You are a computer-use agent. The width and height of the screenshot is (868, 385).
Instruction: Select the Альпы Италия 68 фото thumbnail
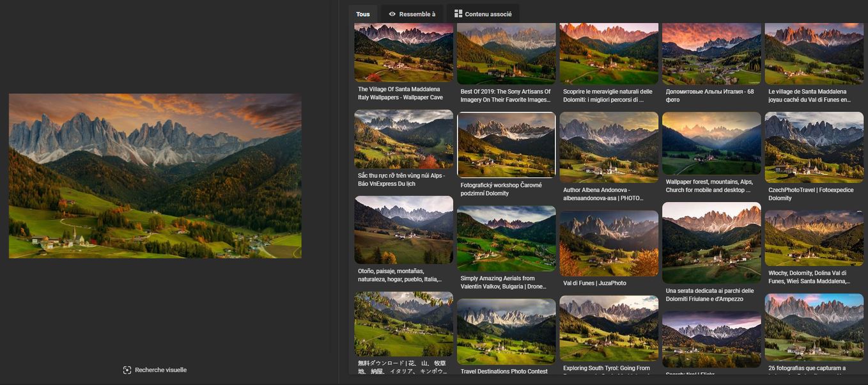point(711,52)
